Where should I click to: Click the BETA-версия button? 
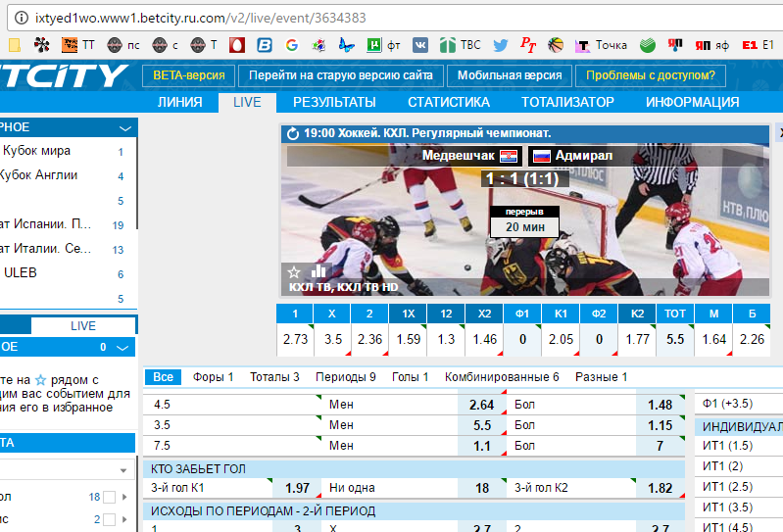point(190,75)
